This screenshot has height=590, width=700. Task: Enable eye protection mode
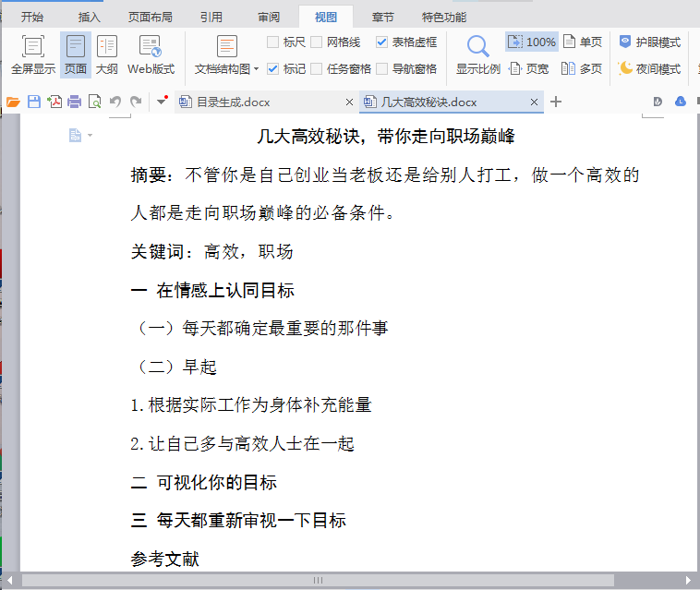(650, 42)
